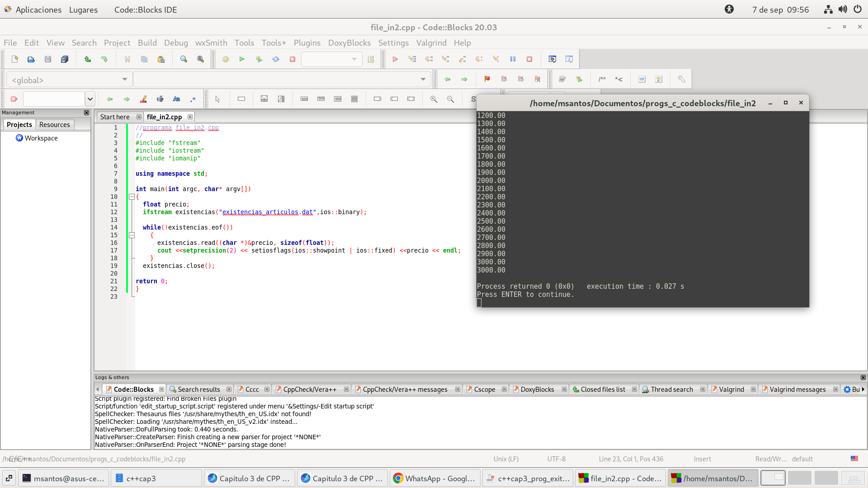Click the red Debug/Continue arrow icon
This screenshot has height=488, width=868.
395,59
